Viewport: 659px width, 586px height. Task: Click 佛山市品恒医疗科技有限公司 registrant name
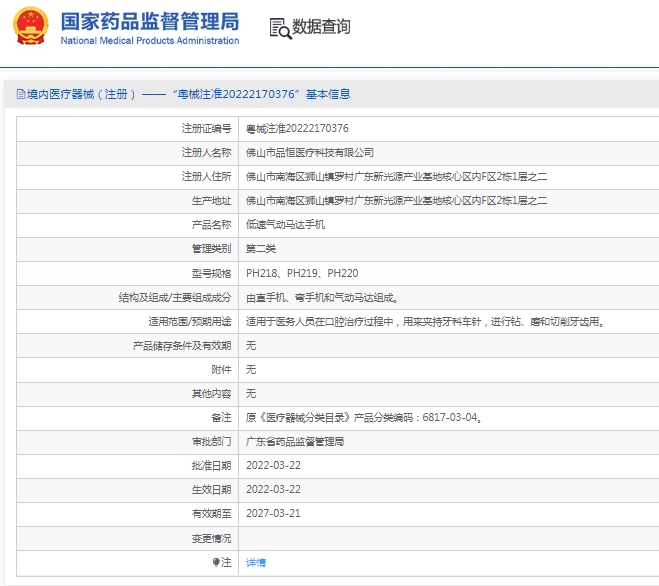tap(310, 153)
